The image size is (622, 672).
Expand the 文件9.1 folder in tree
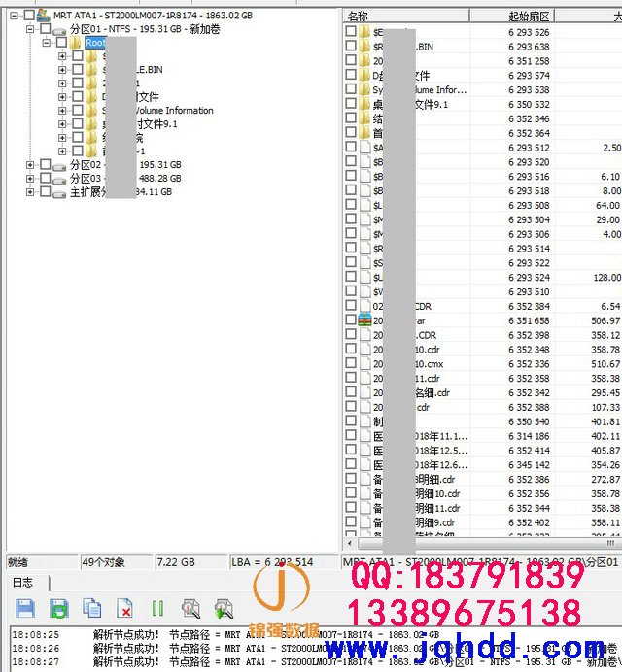pyautogui.click(x=62, y=124)
